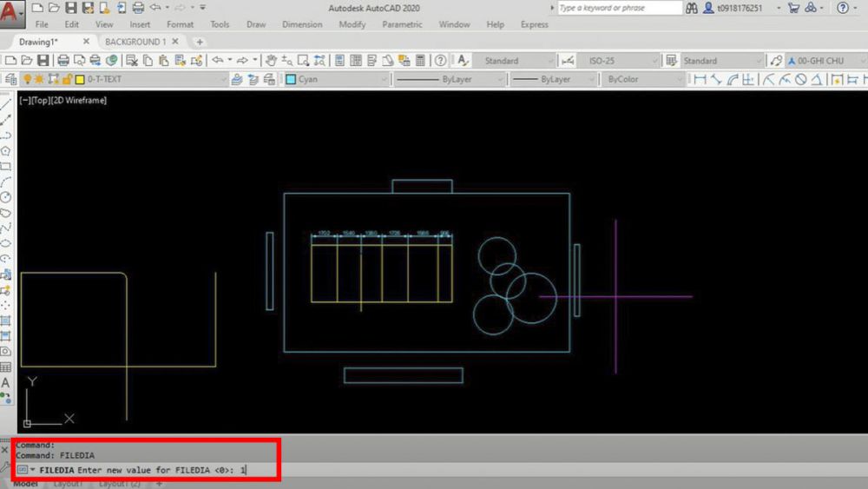This screenshot has height=489, width=868.
Task: Click the Text Style icon
Action: [464, 60]
